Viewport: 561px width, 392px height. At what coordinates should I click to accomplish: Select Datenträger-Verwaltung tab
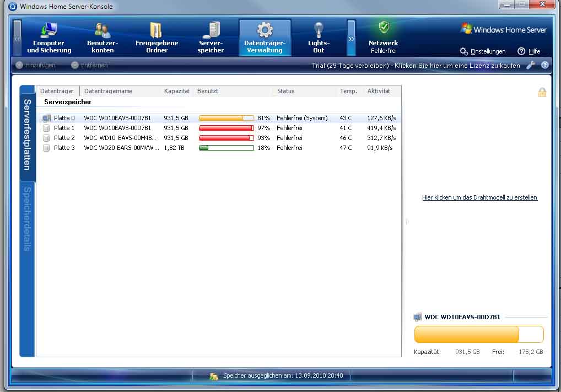265,38
